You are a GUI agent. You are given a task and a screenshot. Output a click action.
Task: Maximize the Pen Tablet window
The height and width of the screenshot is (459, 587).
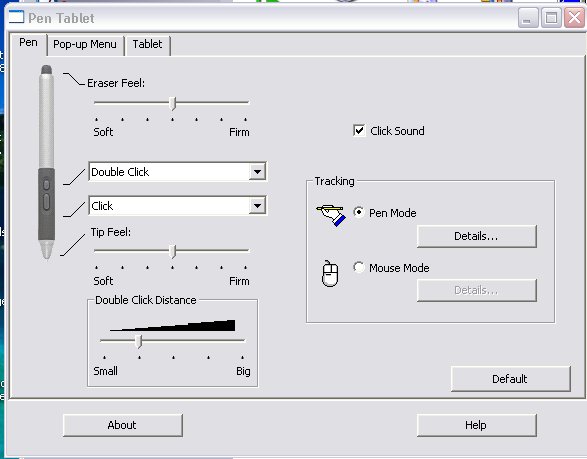551,18
